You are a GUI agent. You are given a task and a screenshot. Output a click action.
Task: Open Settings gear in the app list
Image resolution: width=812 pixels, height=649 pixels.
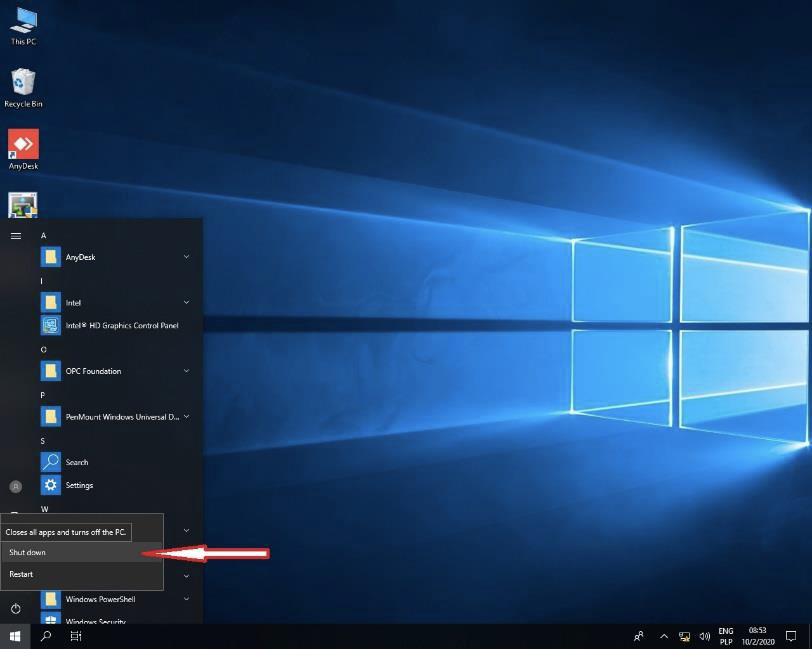click(x=78, y=485)
